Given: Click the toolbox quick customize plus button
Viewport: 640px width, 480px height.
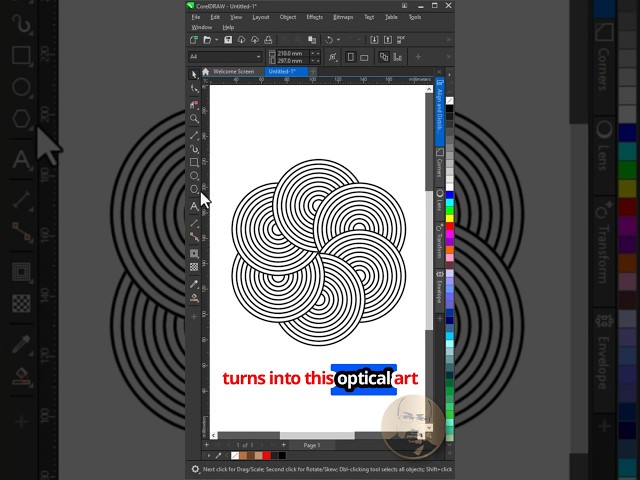Looking at the screenshot, I should point(194,316).
